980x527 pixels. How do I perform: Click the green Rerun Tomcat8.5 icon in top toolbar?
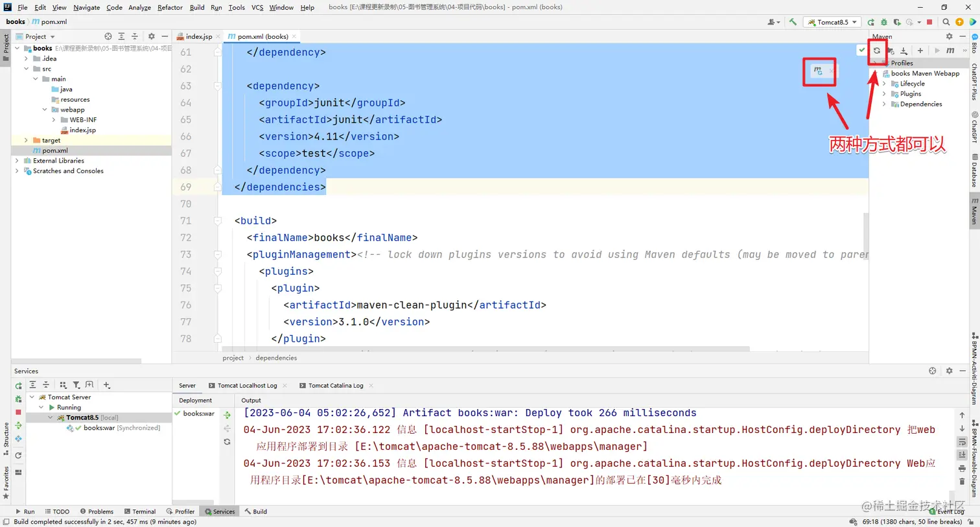870,22
